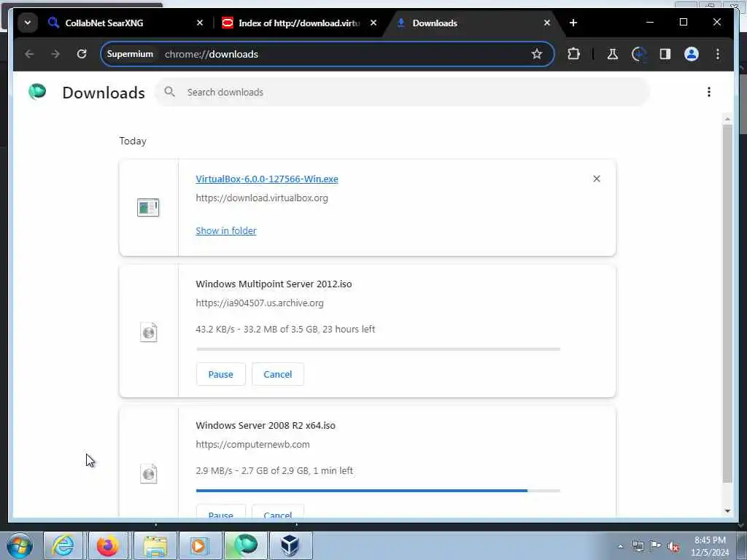Click the https://ia904507.us.archive.org source text
Viewport: 747px width, 560px height.
tap(260, 303)
